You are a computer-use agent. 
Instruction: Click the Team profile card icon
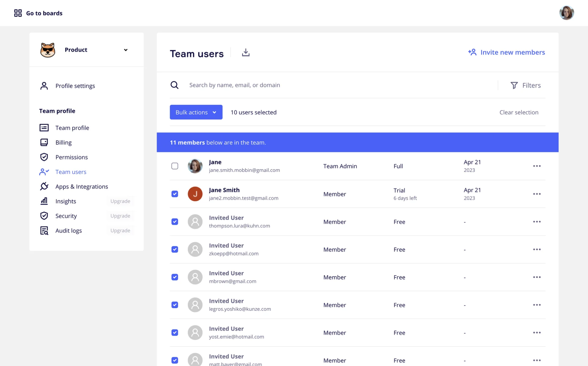coord(44,127)
